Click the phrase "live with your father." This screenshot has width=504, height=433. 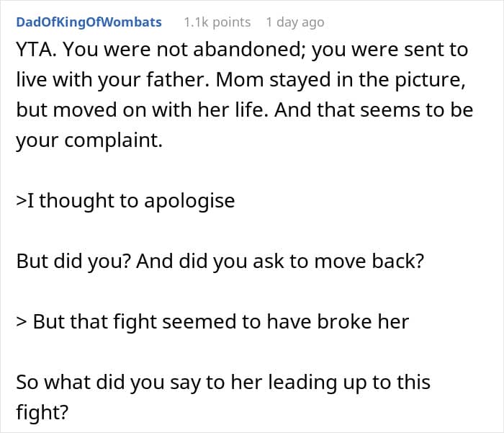click(113, 80)
